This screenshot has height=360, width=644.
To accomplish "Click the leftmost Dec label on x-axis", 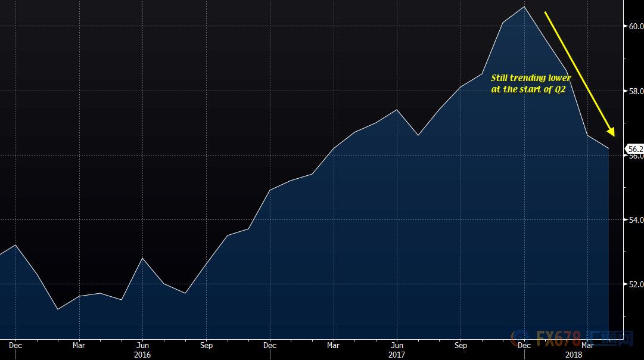I will pyautogui.click(x=15, y=345).
